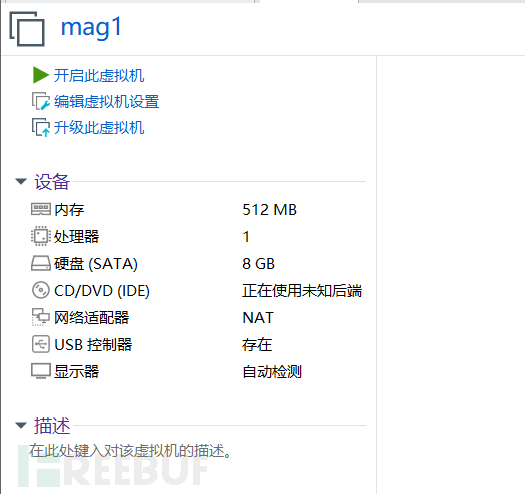Collapse the 设备 (Devices) section

[21, 182]
